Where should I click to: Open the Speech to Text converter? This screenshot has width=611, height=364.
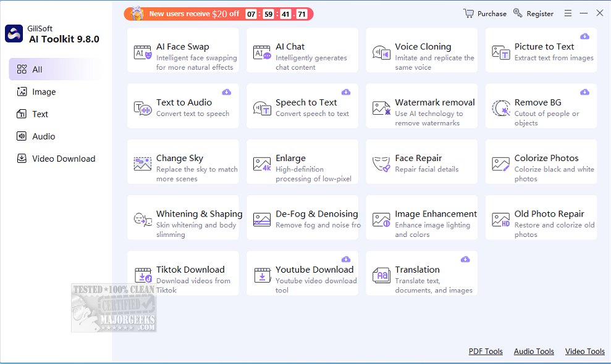point(303,105)
